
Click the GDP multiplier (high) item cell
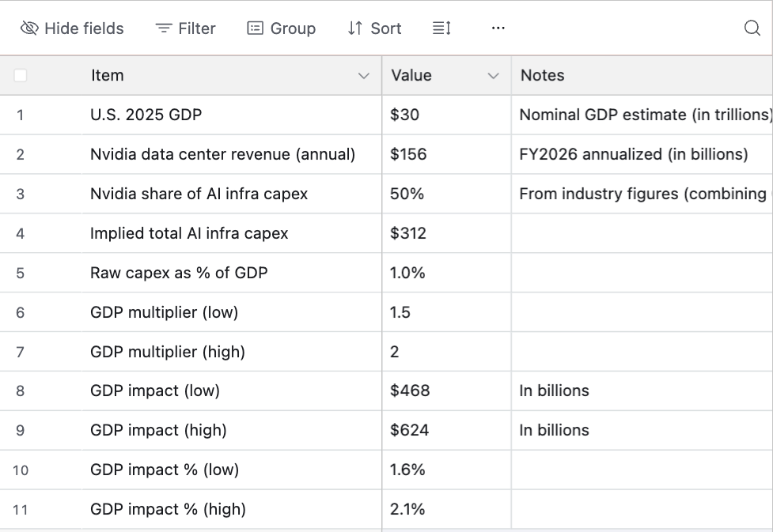click(168, 352)
